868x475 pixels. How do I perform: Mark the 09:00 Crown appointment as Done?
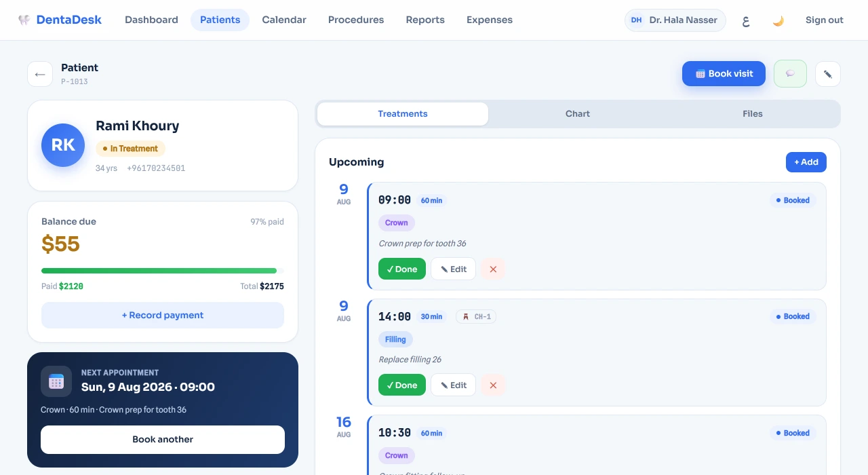click(x=402, y=269)
